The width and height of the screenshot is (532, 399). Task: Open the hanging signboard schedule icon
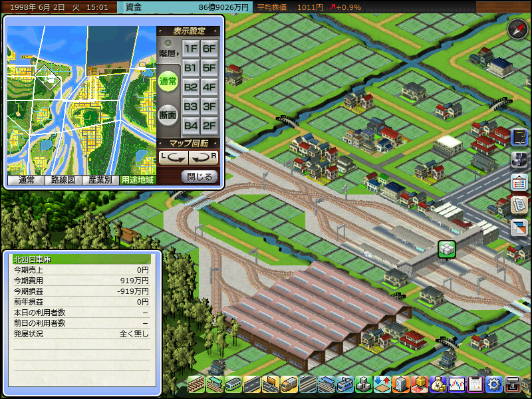(519, 182)
